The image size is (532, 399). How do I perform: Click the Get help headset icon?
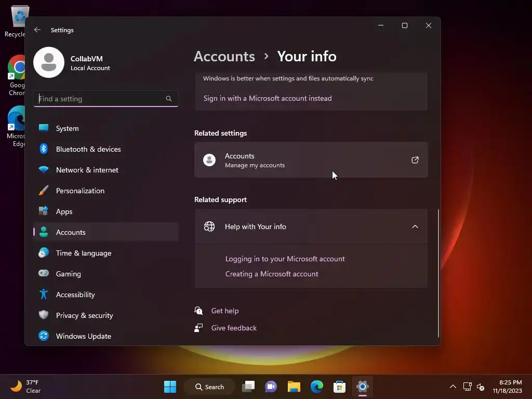tap(198, 311)
